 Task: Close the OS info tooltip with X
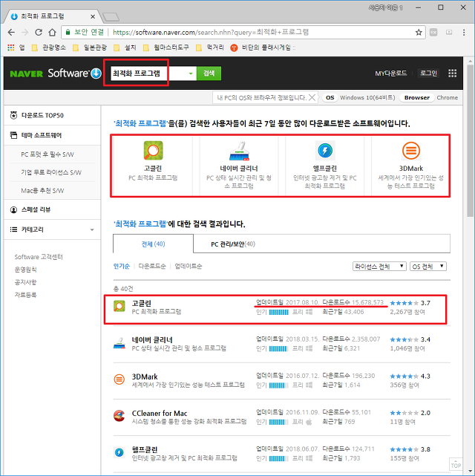[312, 97]
